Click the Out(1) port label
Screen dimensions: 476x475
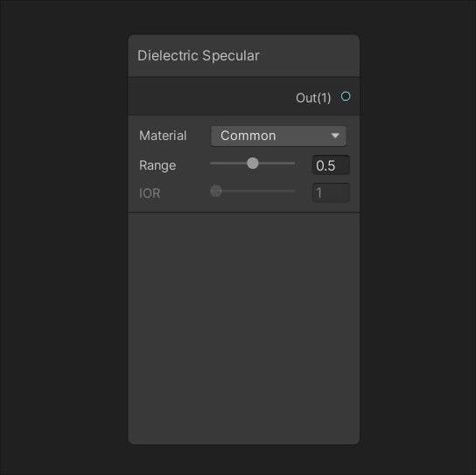pyautogui.click(x=313, y=98)
